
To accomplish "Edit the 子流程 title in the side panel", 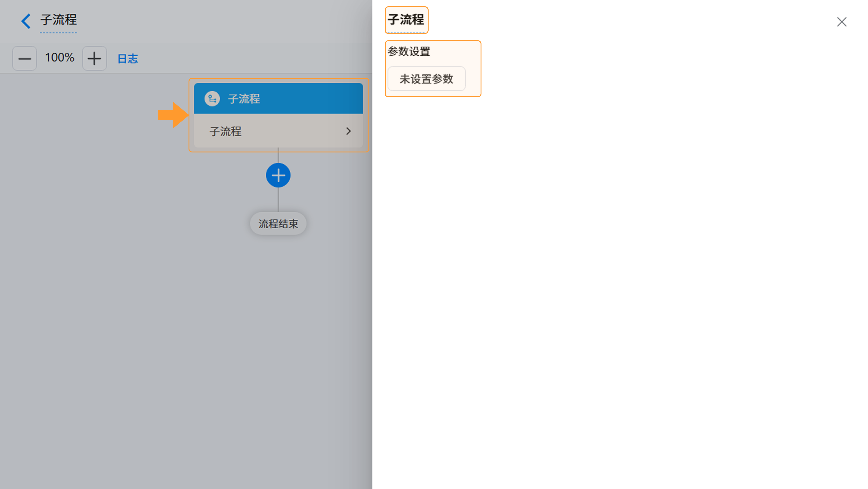I will [406, 19].
